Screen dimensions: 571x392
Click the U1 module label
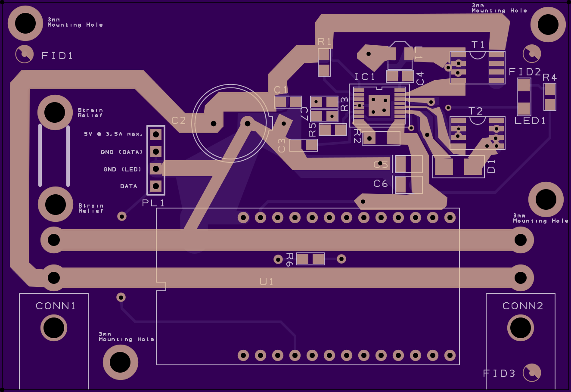click(267, 282)
